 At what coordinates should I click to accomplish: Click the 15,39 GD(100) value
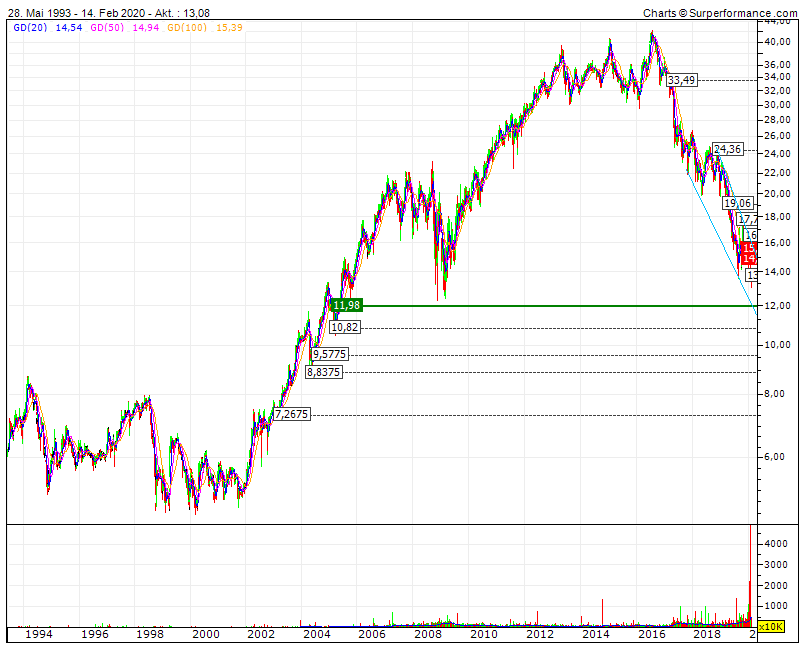229,28
